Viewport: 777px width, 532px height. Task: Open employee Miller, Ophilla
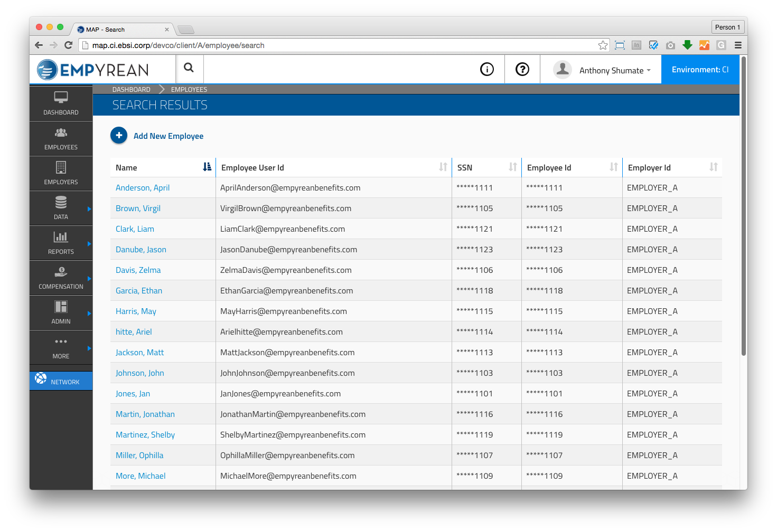click(x=139, y=455)
